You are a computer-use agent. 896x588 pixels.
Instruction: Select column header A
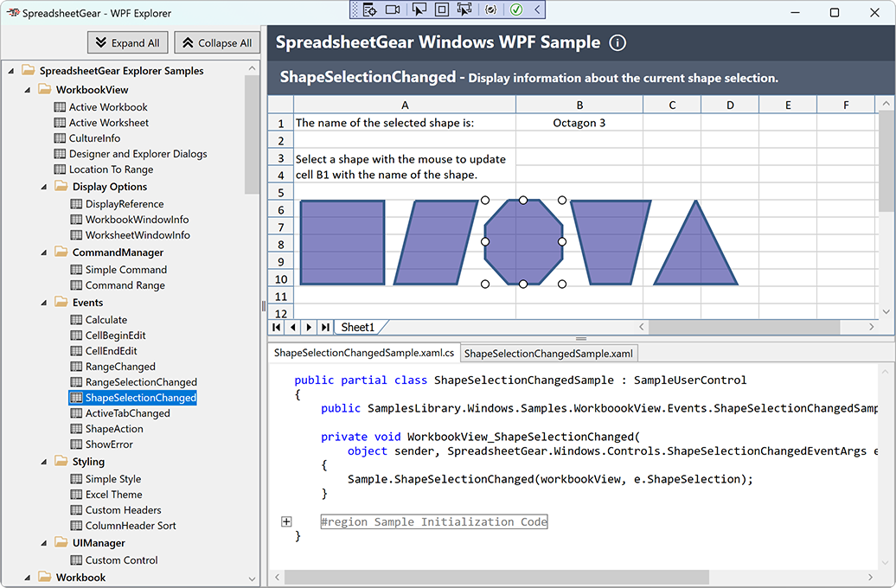tap(405, 105)
